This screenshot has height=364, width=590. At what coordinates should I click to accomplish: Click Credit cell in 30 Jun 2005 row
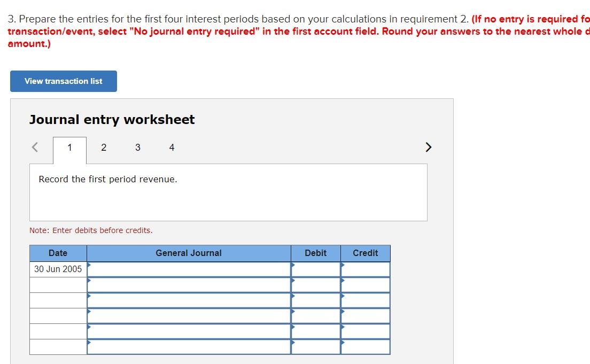click(366, 269)
